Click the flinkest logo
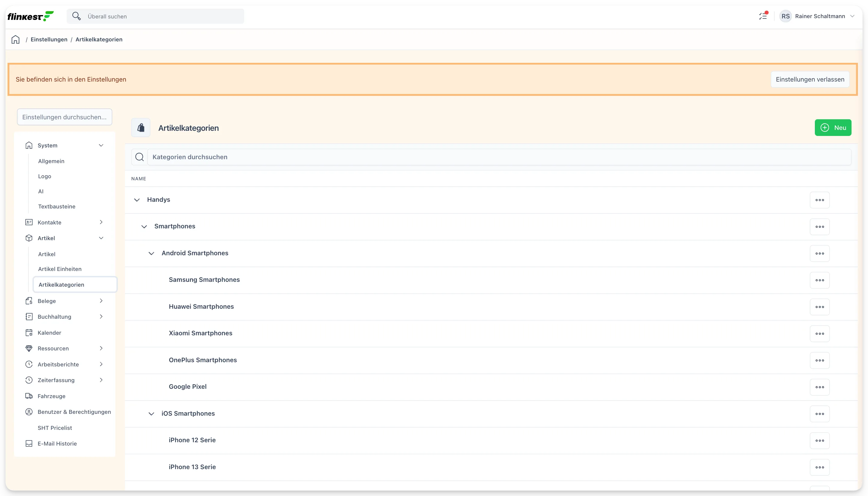 coord(31,16)
